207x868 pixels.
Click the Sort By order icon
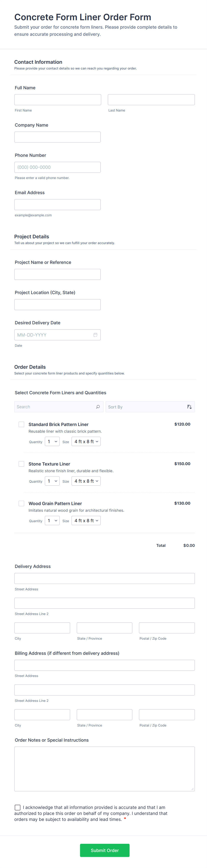[x=189, y=407]
